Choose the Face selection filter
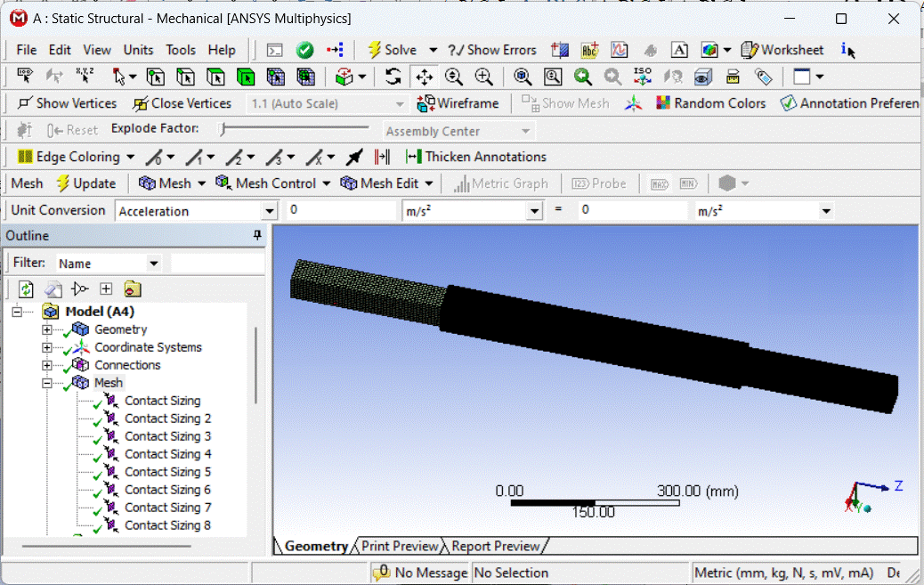 215,77
